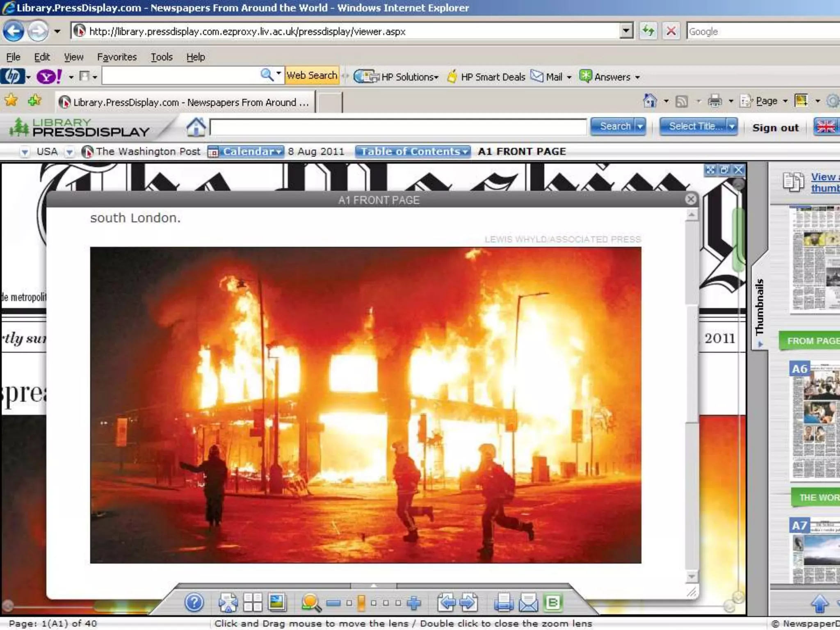840x630 pixels.
Task: Open the Tools menu
Action: (161, 57)
